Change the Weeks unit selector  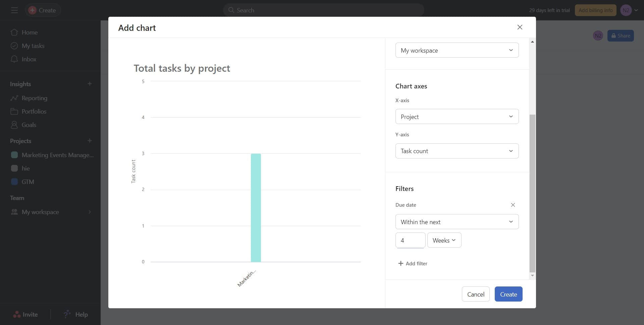[x=444, y=240]
